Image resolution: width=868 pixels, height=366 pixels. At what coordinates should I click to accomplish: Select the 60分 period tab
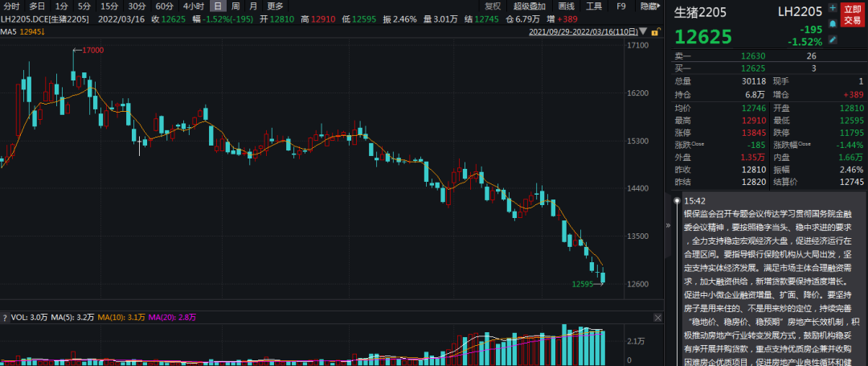(x=164, y=6)
